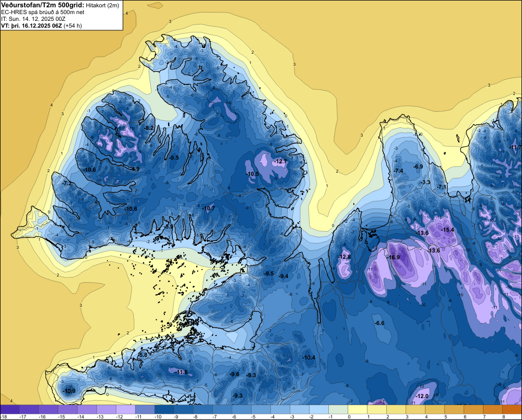
Task: Click the legend scale label 6
Action: point(465,417)
